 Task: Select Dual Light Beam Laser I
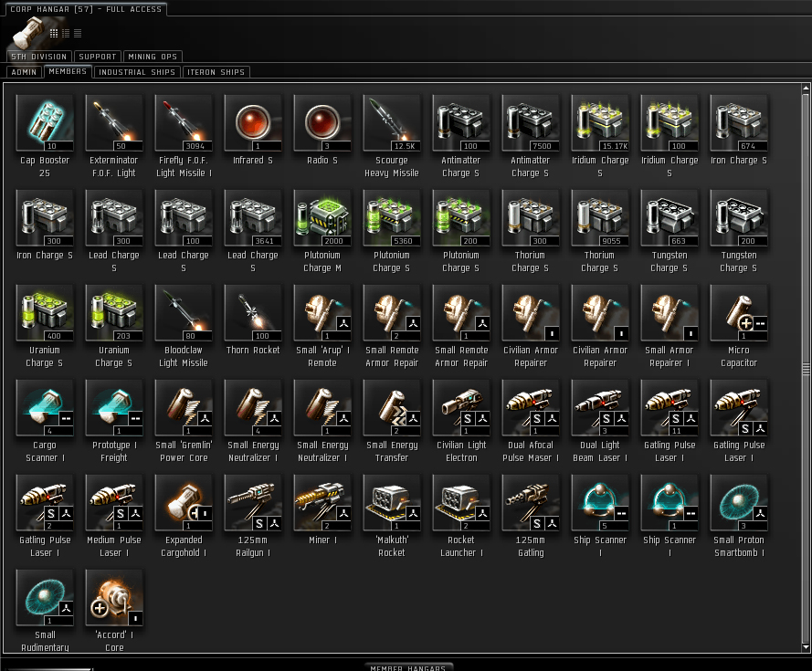(x=600, y=408)
